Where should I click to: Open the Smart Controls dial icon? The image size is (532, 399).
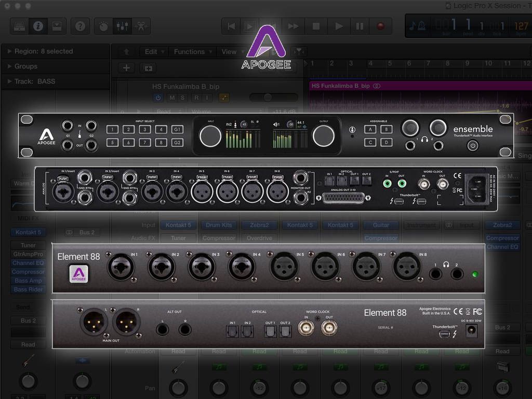[x=103, y=26]
